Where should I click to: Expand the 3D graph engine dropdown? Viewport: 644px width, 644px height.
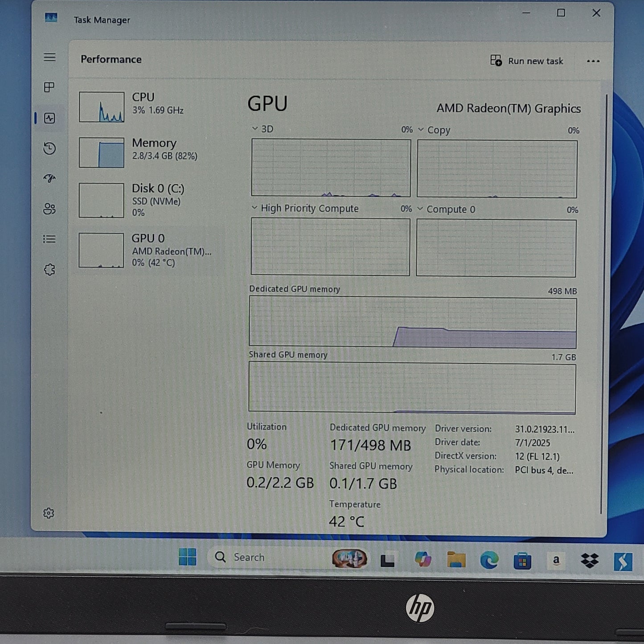pyautogui.click(x=255, y=129)
